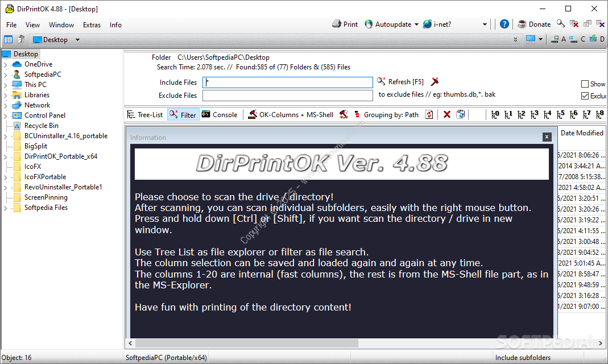608x364 pixels.
Task: Click the blue help question mark icon
Action: click(504, 24)
